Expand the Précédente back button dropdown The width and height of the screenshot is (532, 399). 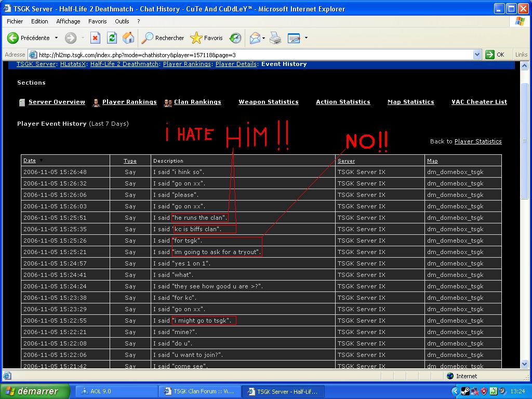coord(56,38)
